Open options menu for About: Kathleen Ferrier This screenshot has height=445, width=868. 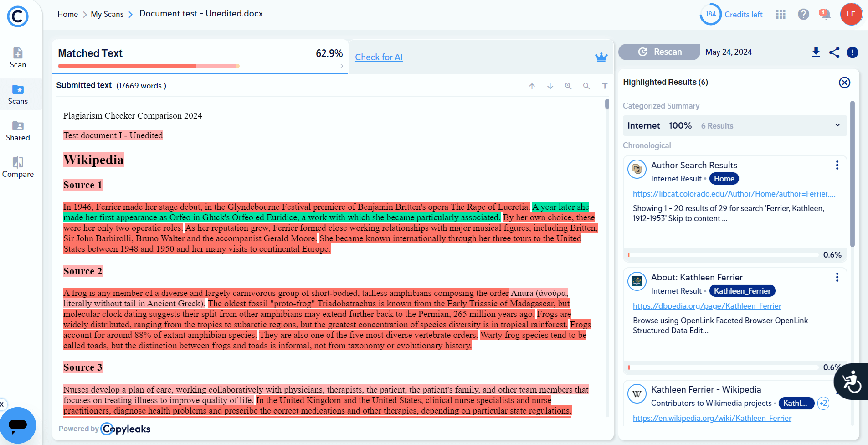point(837,277)
